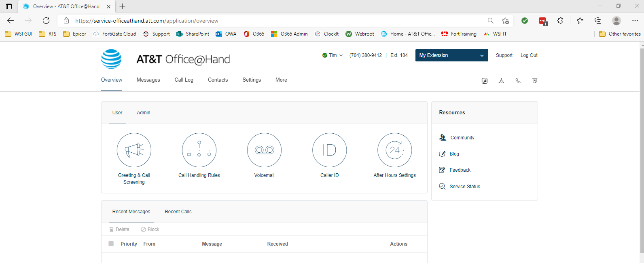This screenshot has height=263, width=644.
Task: Open the Call Handling Rules icon
Action: [199, 150]
